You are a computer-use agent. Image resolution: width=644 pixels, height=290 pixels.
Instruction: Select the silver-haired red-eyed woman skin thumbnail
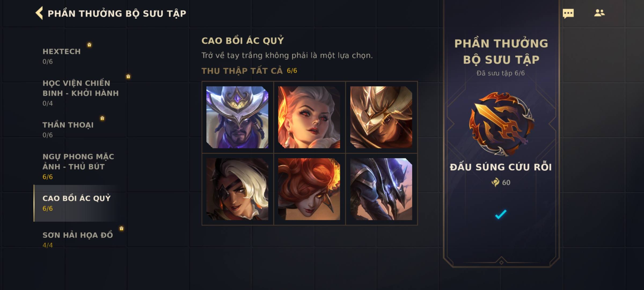(x=309, y=117)
